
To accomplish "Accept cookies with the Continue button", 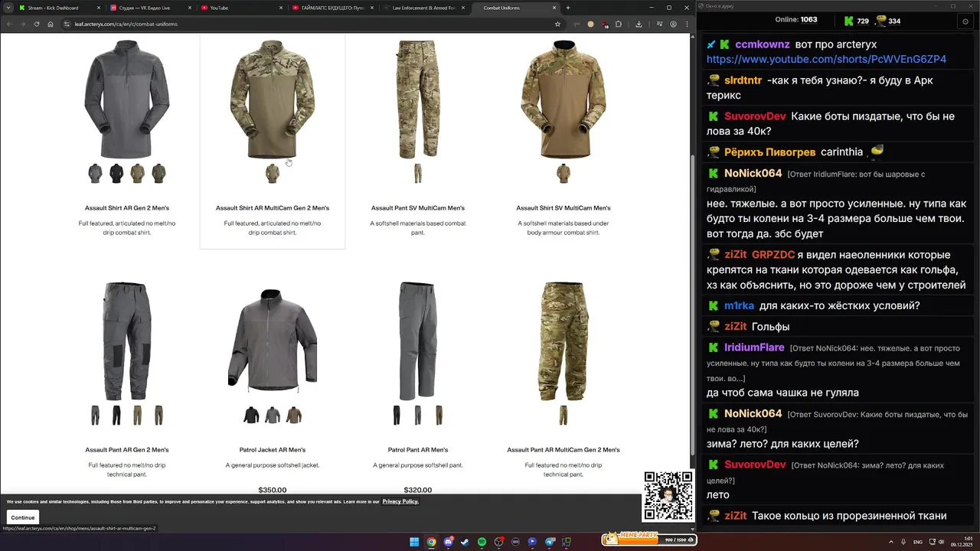I will pos(23,517).
